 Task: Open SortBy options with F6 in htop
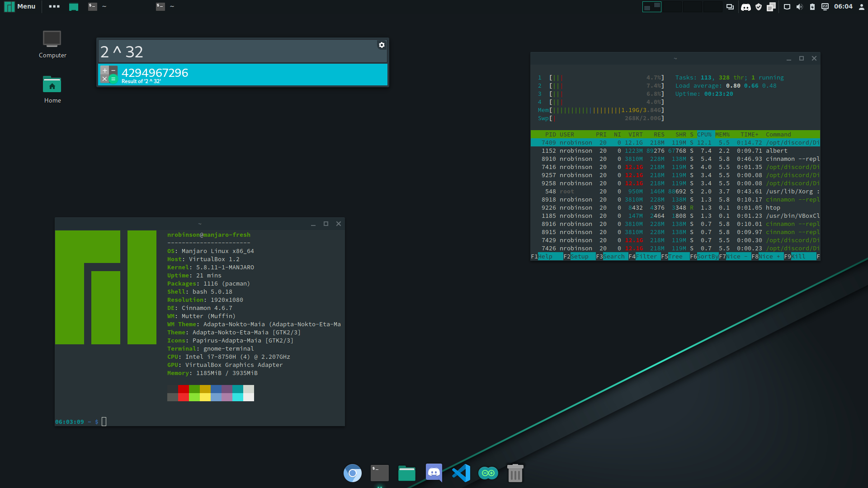pyautogui.click(x=707, y=256)
